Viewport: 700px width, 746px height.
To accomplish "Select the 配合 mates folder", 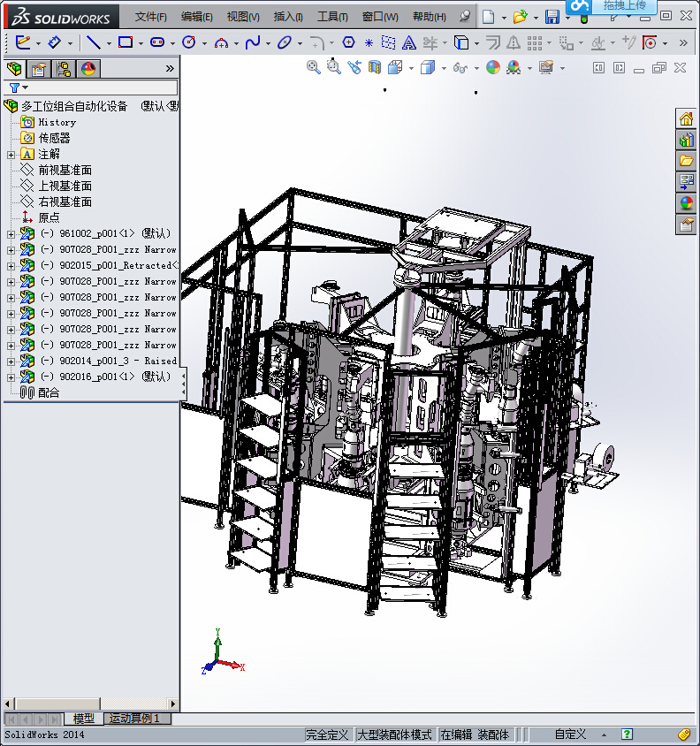I will 49,393.
